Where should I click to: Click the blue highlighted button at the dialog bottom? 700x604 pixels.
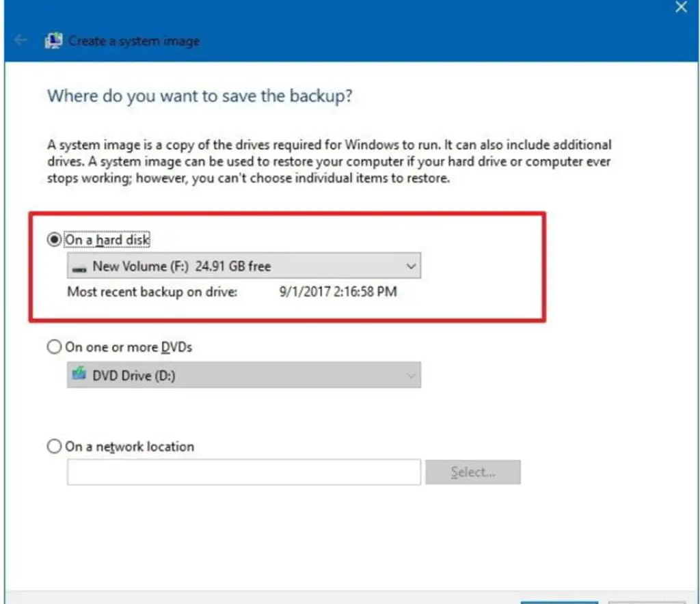[559, 601]
